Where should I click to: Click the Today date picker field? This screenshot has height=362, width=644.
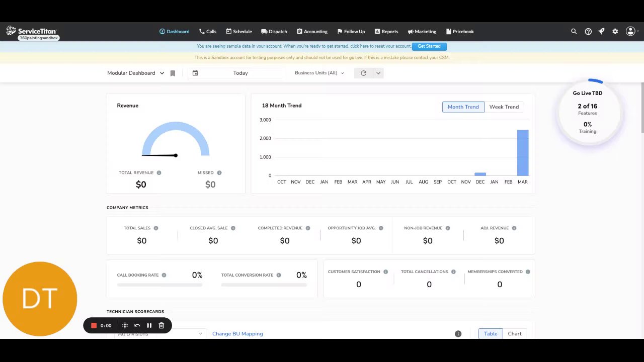click(x=235, y=73)
